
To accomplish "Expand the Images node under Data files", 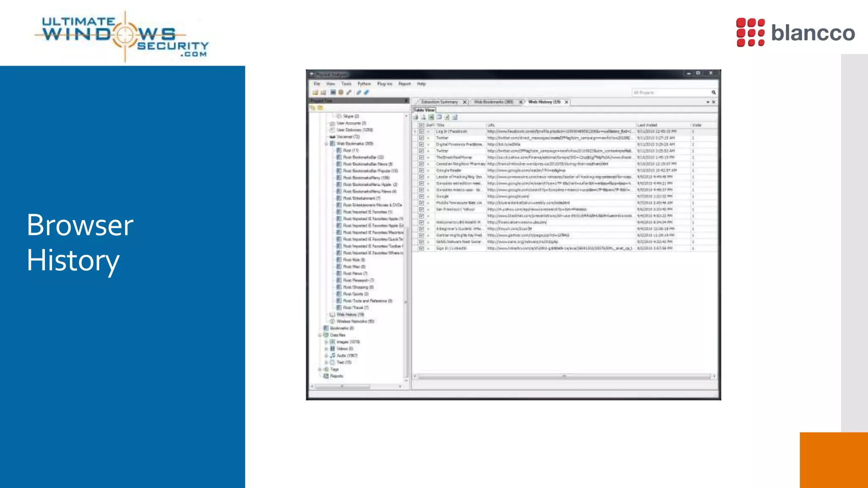I will pyautogui.click(x=326, y=342).
